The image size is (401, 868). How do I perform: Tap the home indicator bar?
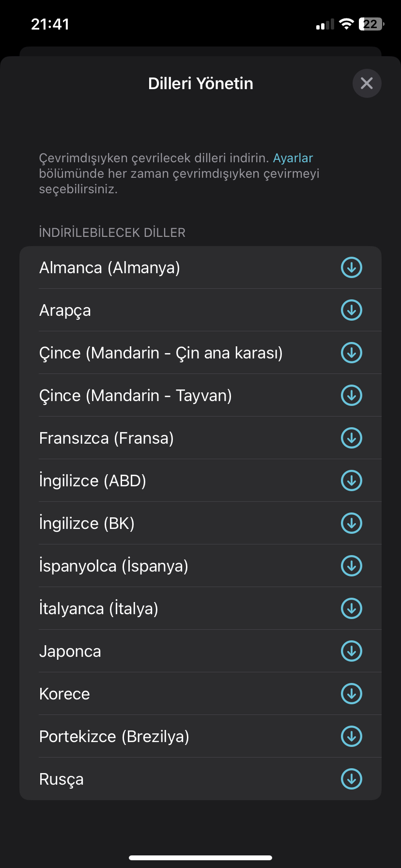point(200,858)
